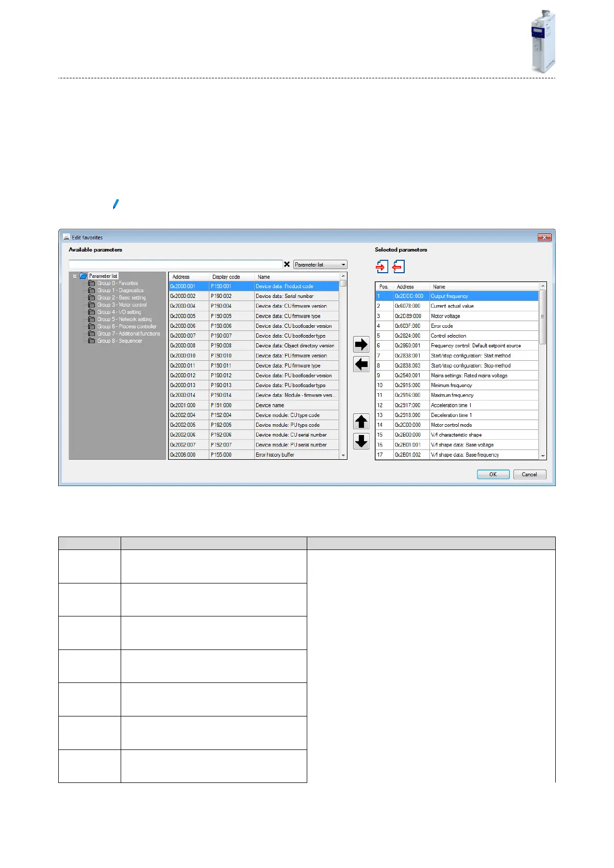Open the Parameter list dropdown

pos(320,264)
